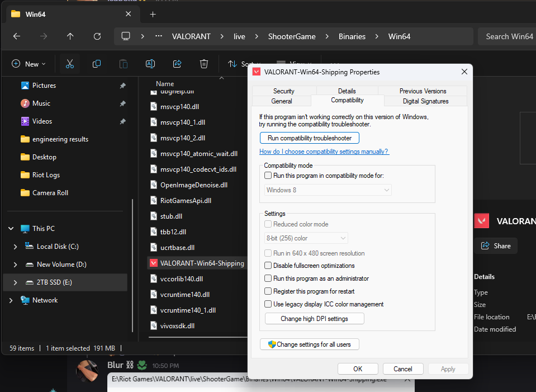
Task: Open the Windows 8 compatibility dropdown
Action: tap(328, 190)
